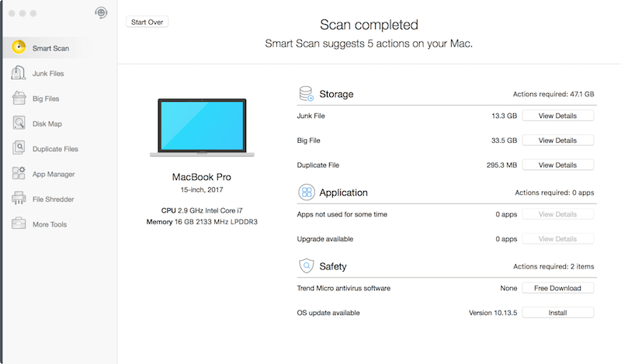Viewport: 621px width, 364px height.
Task: Open the File Shredder label
Action: click(53, 199)
